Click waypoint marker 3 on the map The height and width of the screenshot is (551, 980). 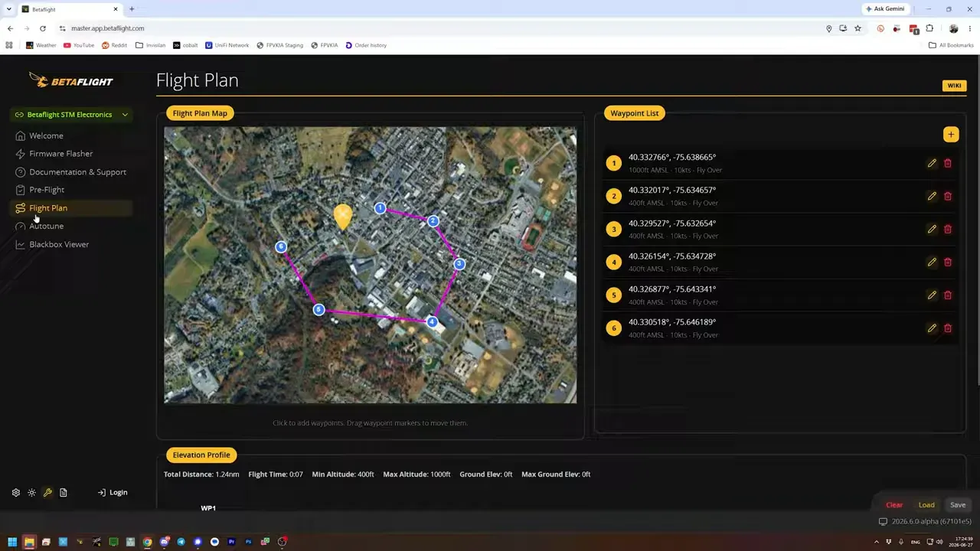(459, 264)
